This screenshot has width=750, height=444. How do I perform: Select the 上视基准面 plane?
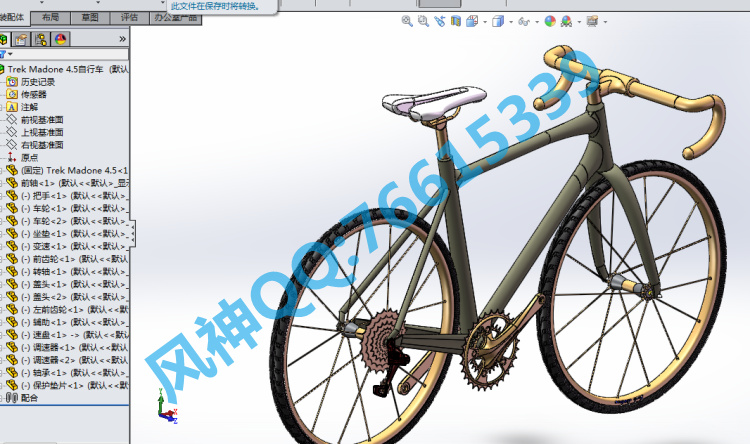[42, 133]
